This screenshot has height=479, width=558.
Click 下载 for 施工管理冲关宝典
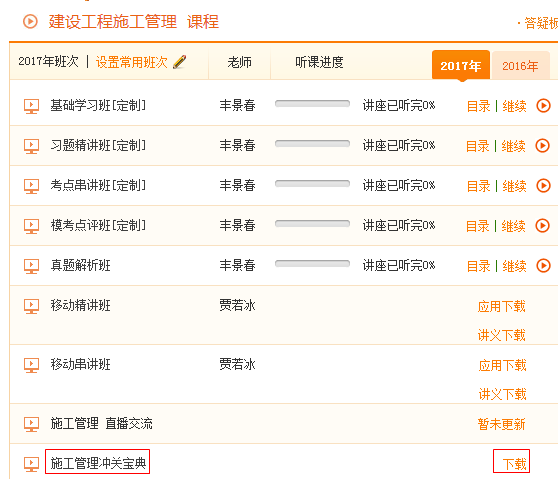click(x=514, y=464)
